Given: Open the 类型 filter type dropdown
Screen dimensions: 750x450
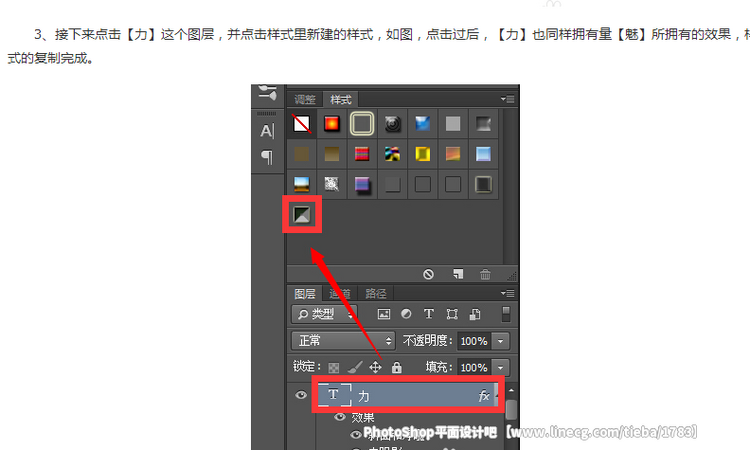Looking at the screenshot, I should point(324,314).
